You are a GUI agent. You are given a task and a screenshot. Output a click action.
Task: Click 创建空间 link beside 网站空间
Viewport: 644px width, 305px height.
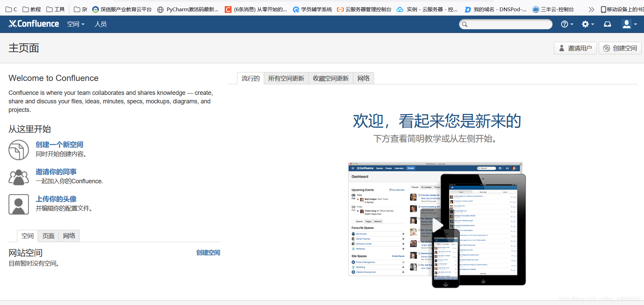[x=208, y=253]
